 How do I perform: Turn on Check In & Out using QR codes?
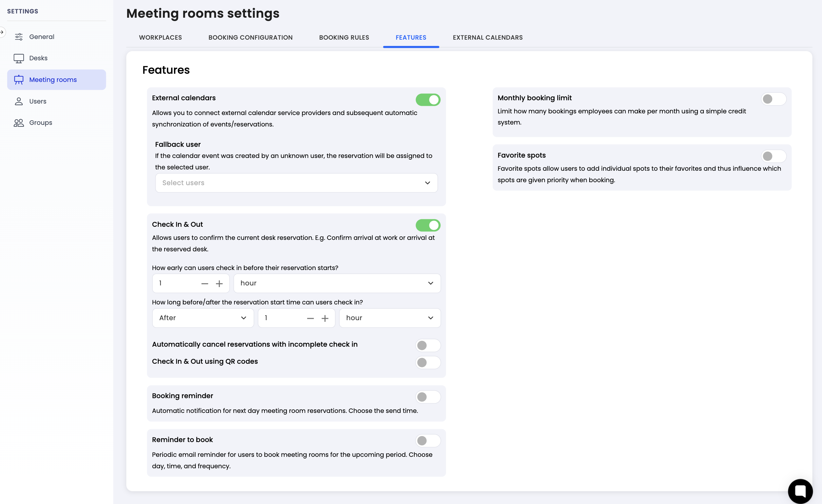pyautogui.click(x=428, y=362)
